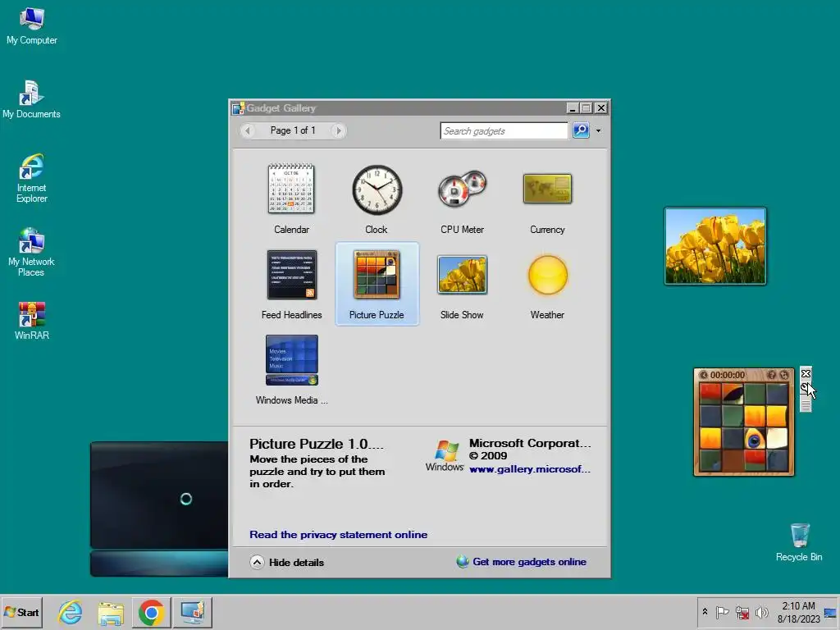Open My Computer desktop icon
This screenshot has width=840, height=630.
click(x=32, y=25)
